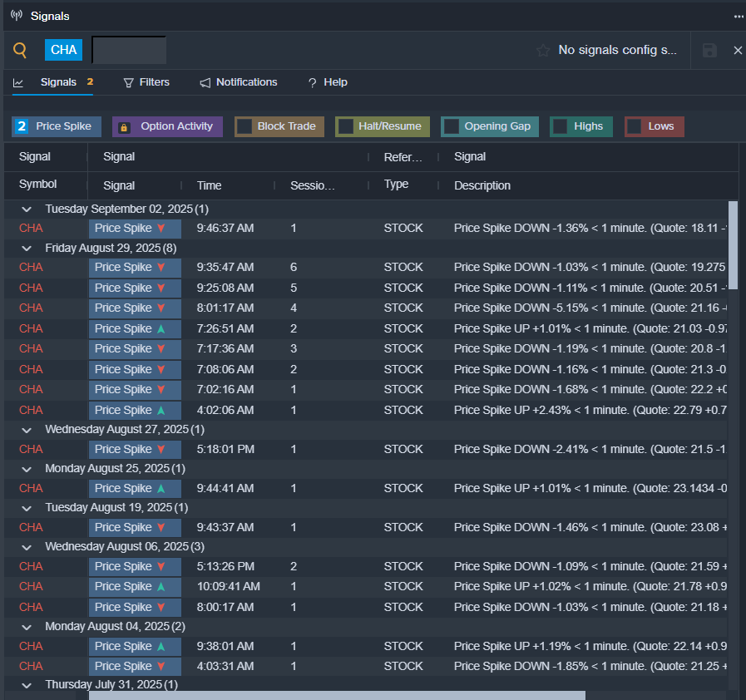Screen dimensions: 746x700
Task: Click the up arrow on 10:09:41 AM Price Spike
Action: (161, 587)
